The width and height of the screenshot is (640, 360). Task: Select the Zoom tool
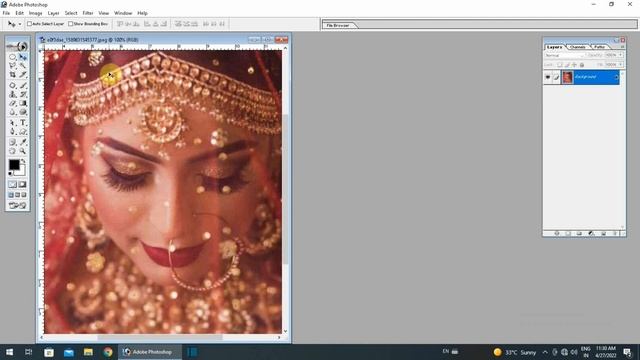point(23,151)
